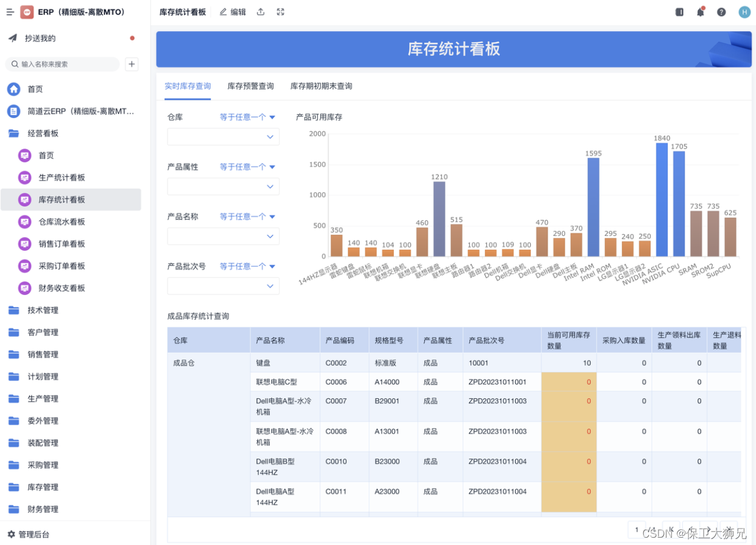Click the Intel RAM bar 1595

593,207
